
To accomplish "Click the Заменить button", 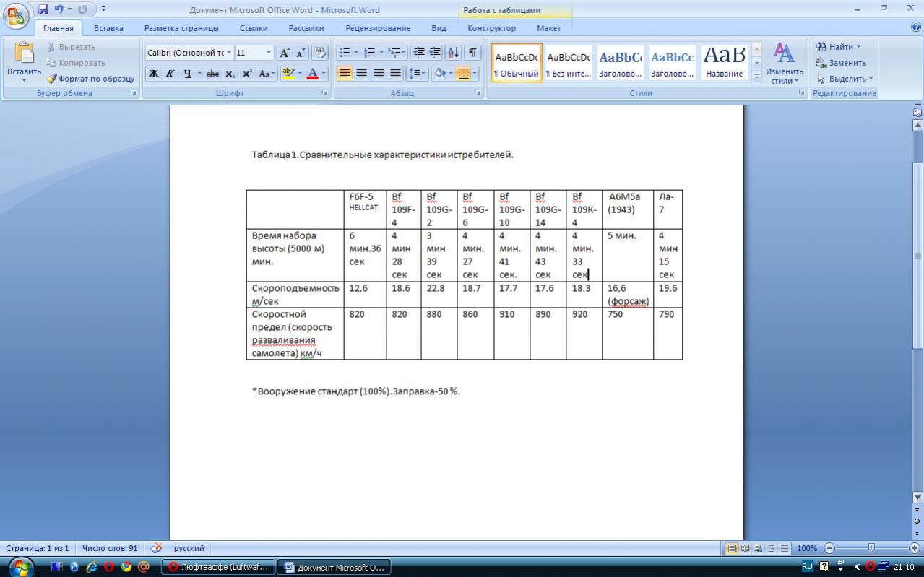I will pos(841,63).
